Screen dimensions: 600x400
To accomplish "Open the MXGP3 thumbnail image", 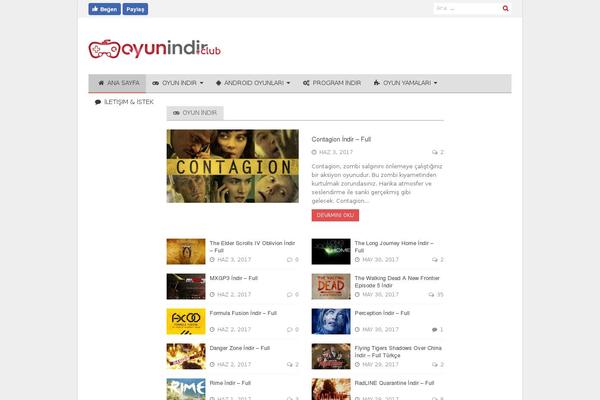I will (x=186, y=286).
